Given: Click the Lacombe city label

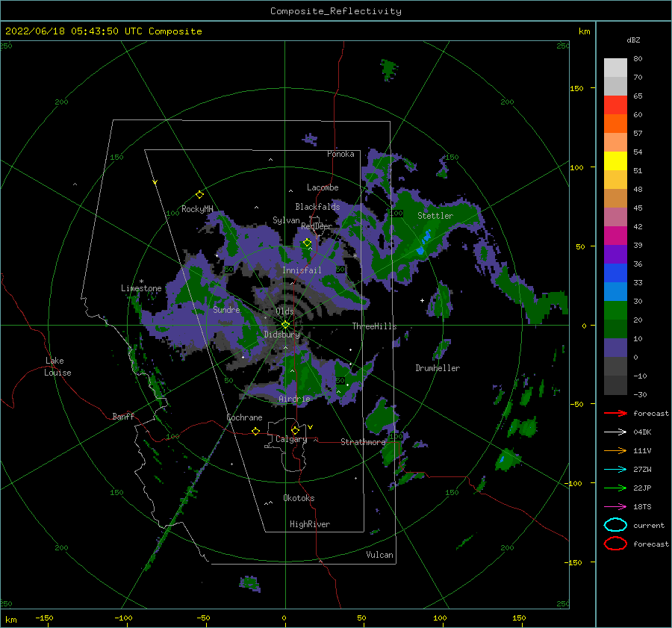Looking at the screenshot, I should (x=323, y=187).
